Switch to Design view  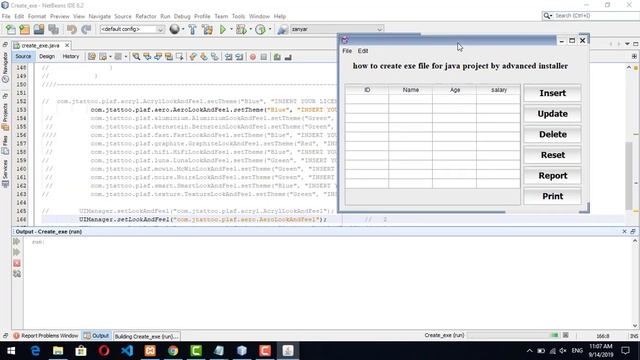(47, 56)
